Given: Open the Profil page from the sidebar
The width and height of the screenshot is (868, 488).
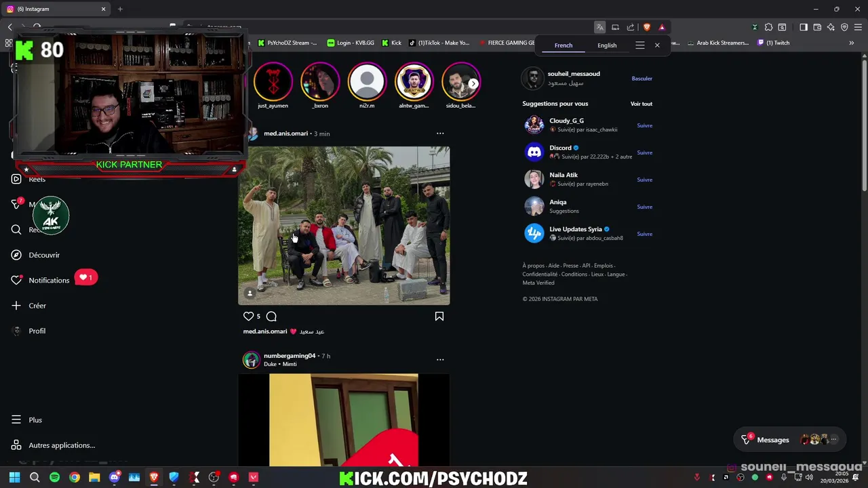Looking at the screenshot, I should pyautogui.click(x=29, y=331).
